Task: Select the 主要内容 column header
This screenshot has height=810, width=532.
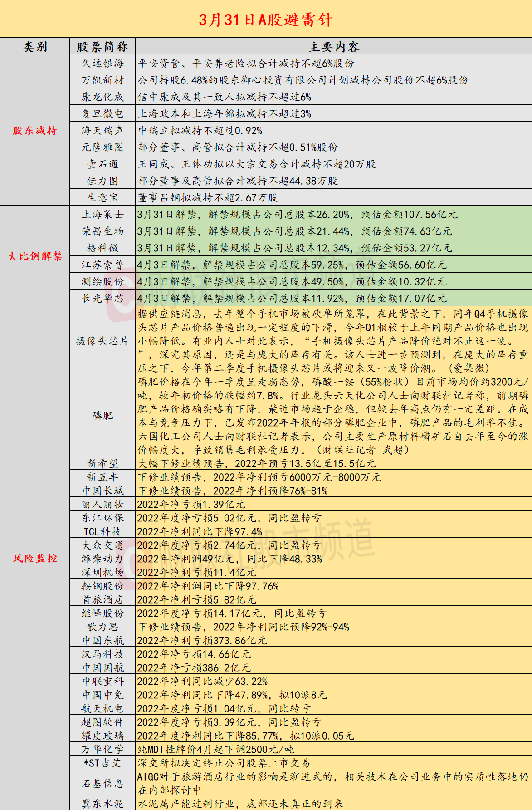Action: coord(334,47)
